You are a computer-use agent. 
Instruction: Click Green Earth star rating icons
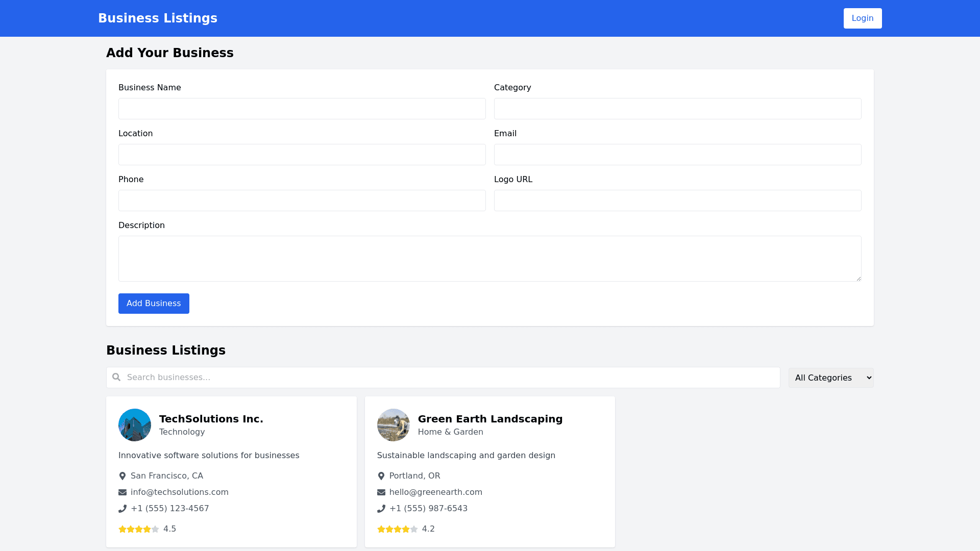pos(398,529)
